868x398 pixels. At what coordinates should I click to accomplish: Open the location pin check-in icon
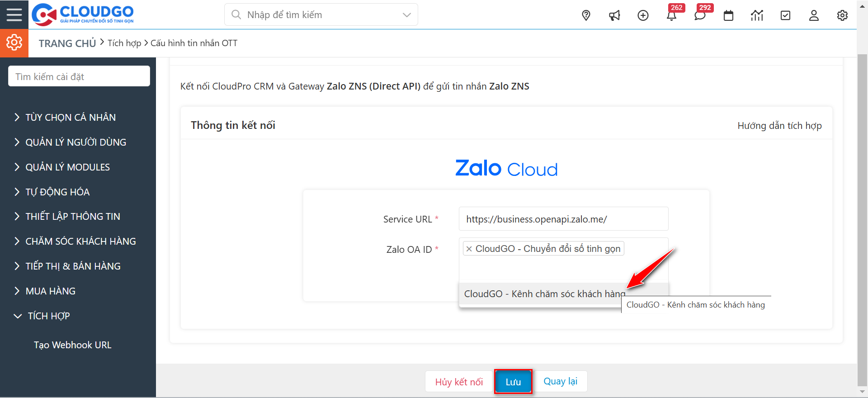(586, 15)
